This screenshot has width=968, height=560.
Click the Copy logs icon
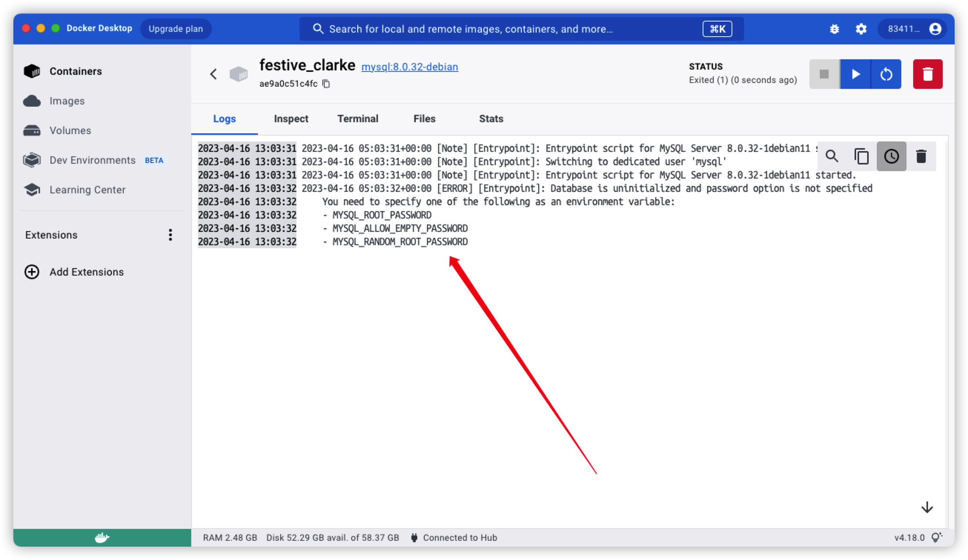[x=861, y=156]
